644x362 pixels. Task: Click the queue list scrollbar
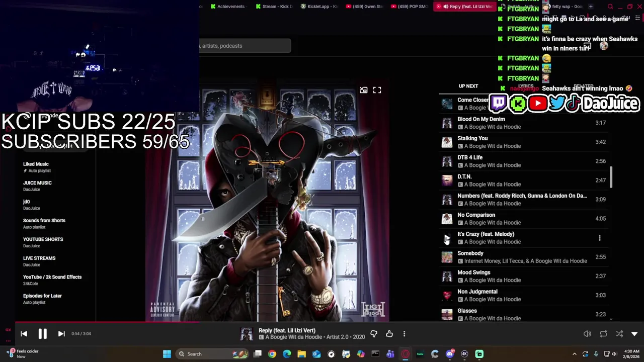(x=611, y=177)
